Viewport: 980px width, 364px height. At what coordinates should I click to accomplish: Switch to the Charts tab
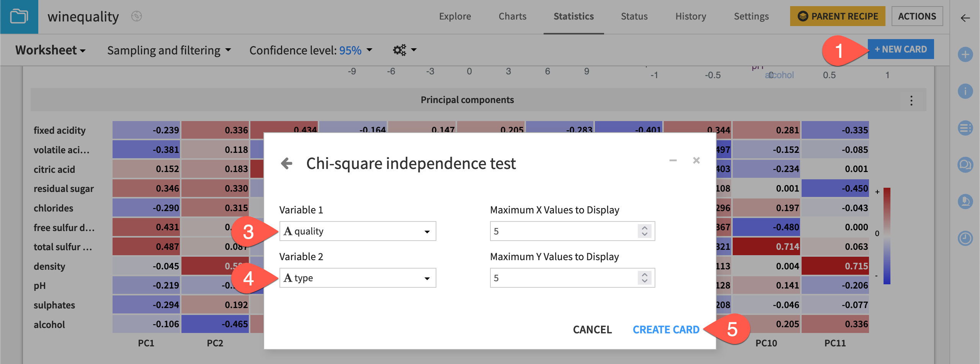[512, 16]
